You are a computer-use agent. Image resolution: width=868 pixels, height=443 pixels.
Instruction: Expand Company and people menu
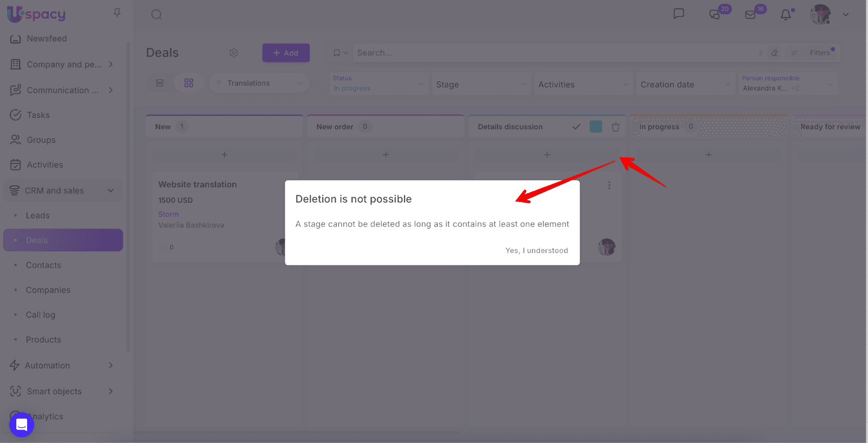63,65
